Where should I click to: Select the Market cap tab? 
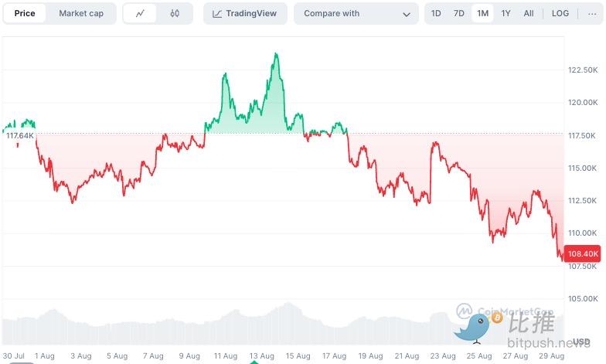[x=81, y=13]
